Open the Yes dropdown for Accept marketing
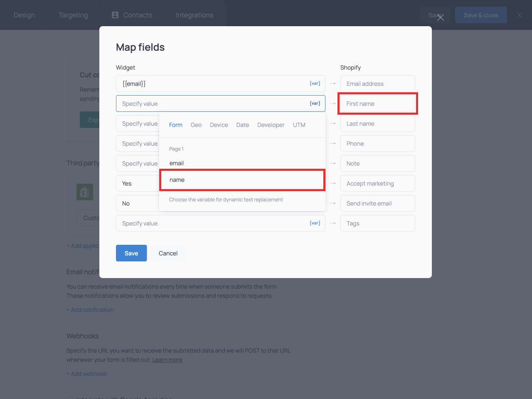This screenshot has height=399, width=532. 137,183
